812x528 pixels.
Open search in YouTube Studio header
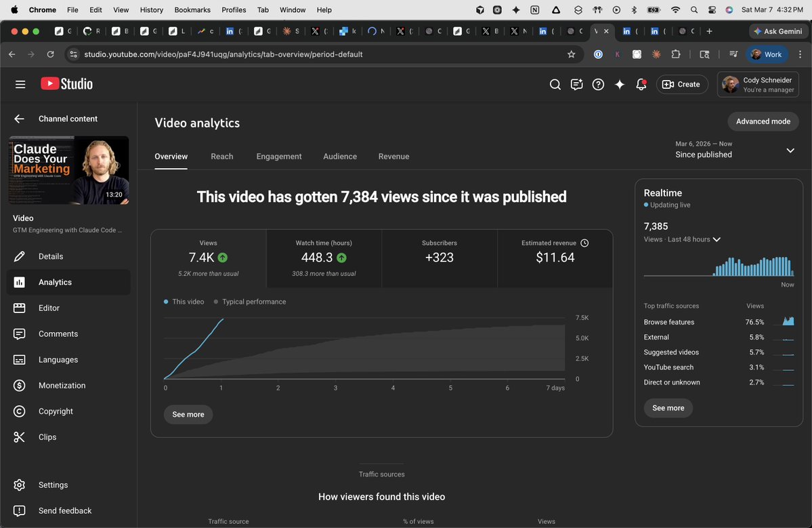pos(555,85)
